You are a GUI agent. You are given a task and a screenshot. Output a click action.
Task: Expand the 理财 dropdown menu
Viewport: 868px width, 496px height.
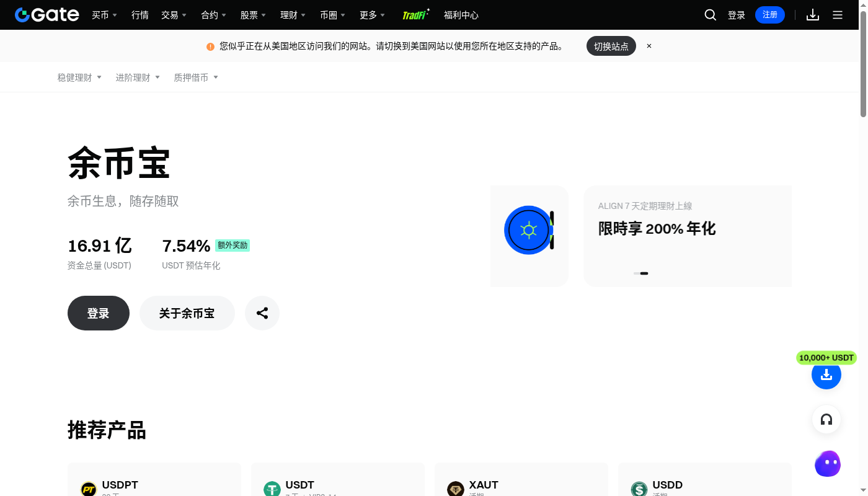point(293,15)
